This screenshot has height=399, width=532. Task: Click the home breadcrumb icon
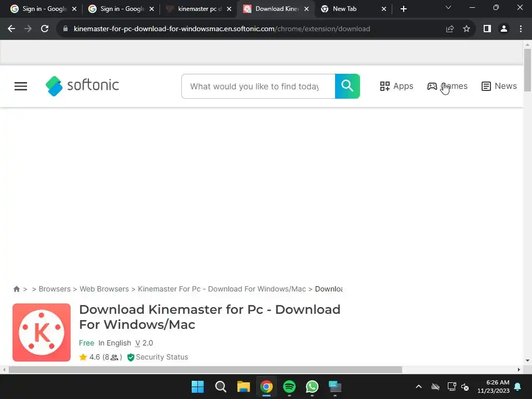[x=16, y=289]
